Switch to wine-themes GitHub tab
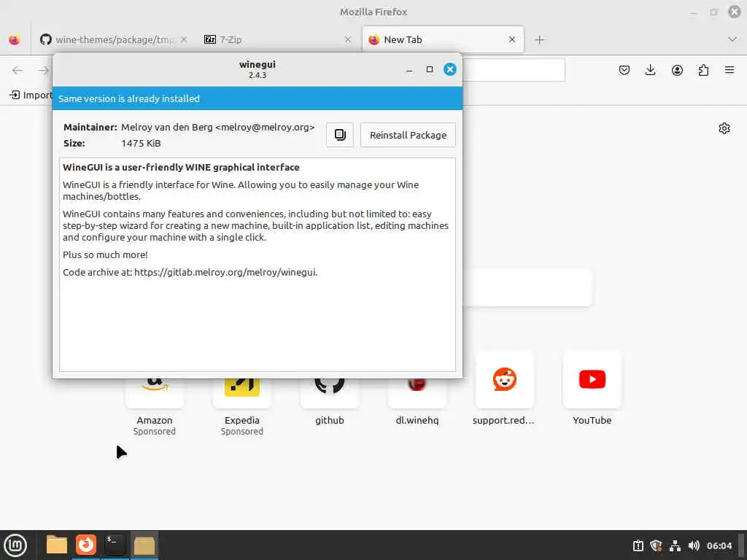The height and width of the screenshot is (560, 747). (x=108, y=39)
